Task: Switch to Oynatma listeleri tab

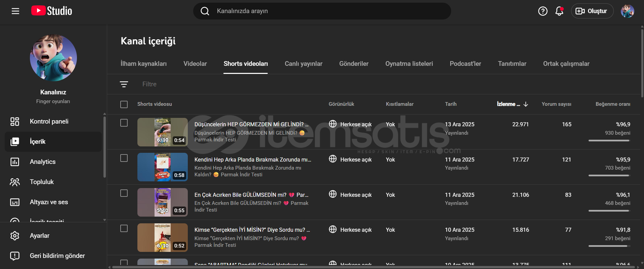Action: pyautogui.click(x=409, y=64)
